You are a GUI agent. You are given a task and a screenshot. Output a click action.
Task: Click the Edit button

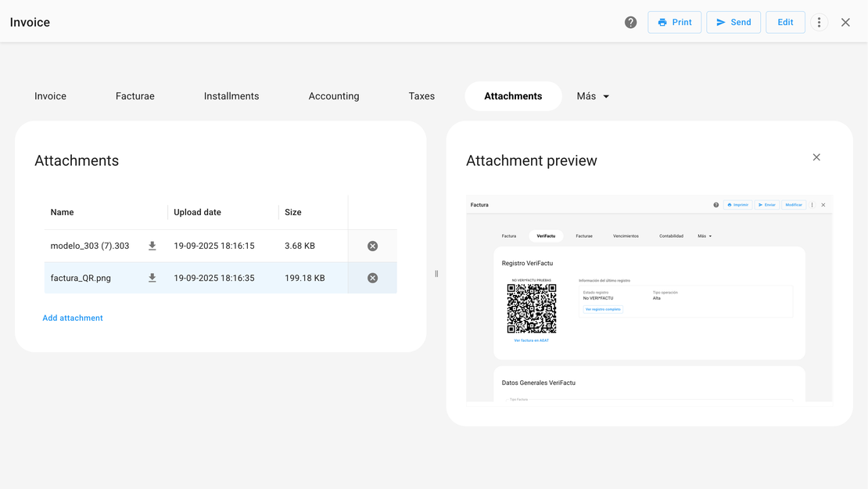click(x=785, y=23)
